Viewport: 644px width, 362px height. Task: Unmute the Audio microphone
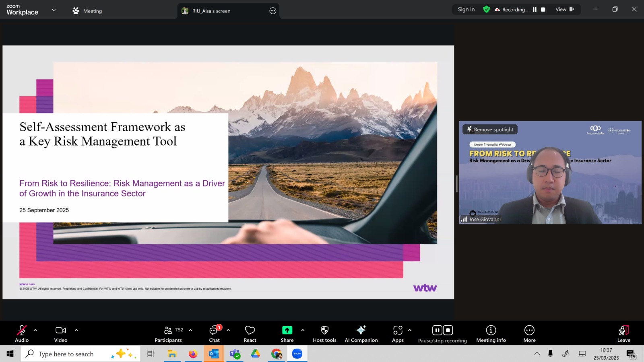point(22,333)
